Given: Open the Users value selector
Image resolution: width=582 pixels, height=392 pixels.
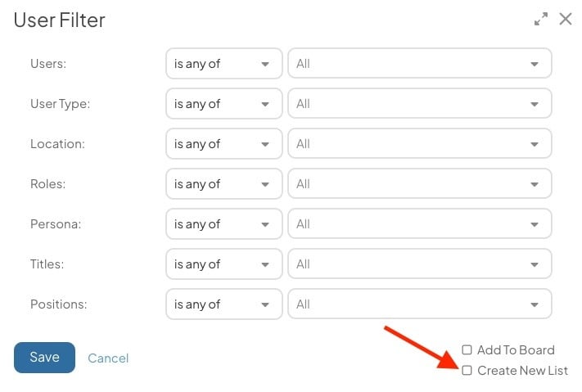Looking at the screenshot, I should [419, 64].
